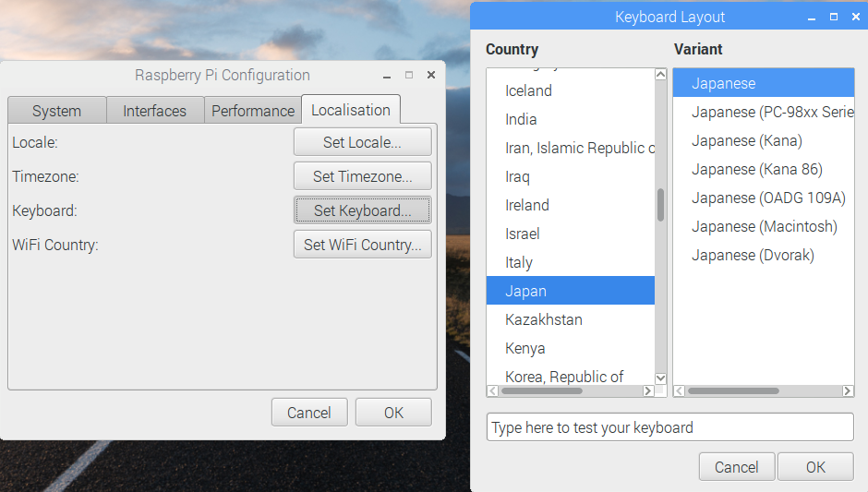Click Country list scroll right arrow
The image size is (868, 492).
pos(648,390)
